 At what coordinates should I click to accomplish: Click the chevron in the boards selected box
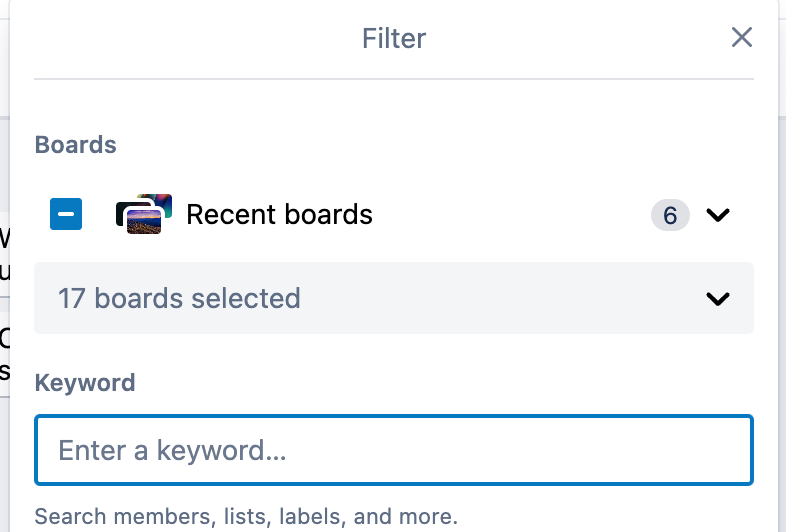tap(718, 299)
